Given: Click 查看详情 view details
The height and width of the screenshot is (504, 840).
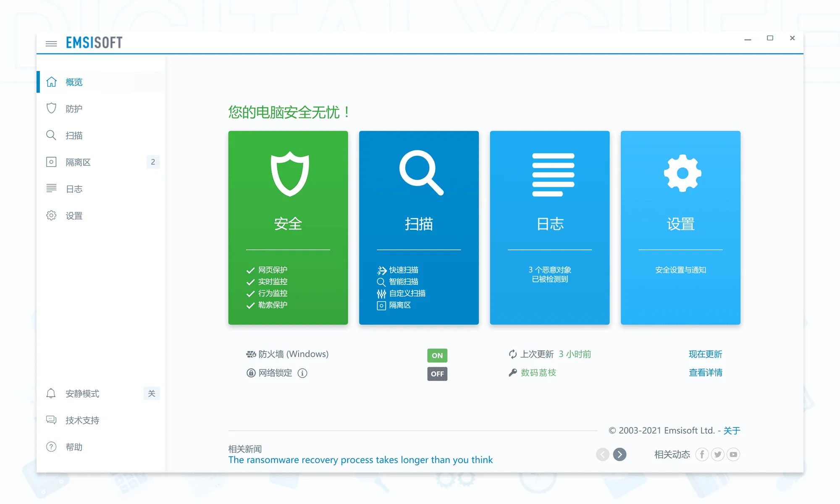Looking at the screenshot, I should tap(706, 373).
